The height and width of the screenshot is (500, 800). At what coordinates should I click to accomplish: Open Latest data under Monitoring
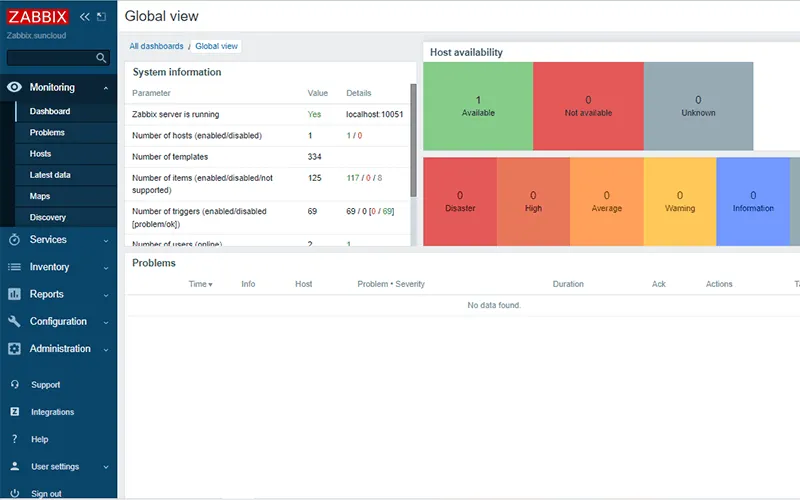(x=50, y=175)
